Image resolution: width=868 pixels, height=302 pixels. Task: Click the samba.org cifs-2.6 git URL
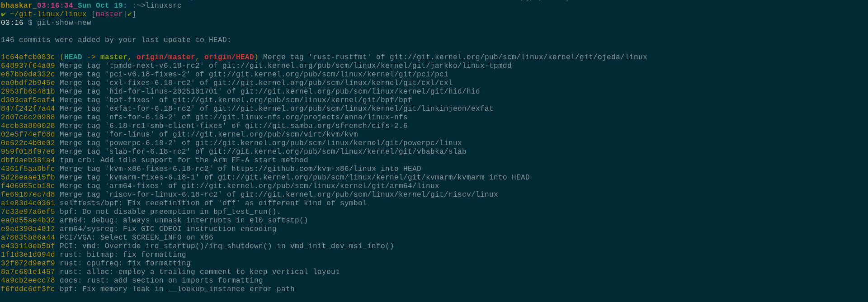pos(326,126)
